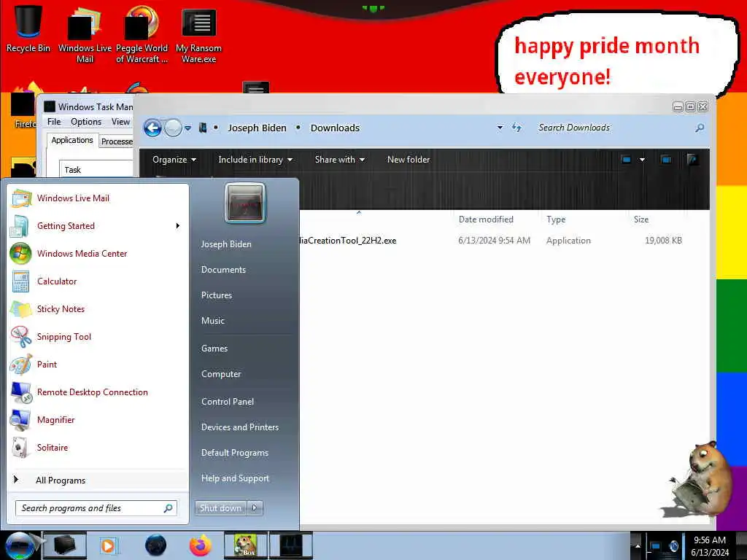Open Default Programs from start menu
This screenshot has width=747, height=560.
(234, 452)
